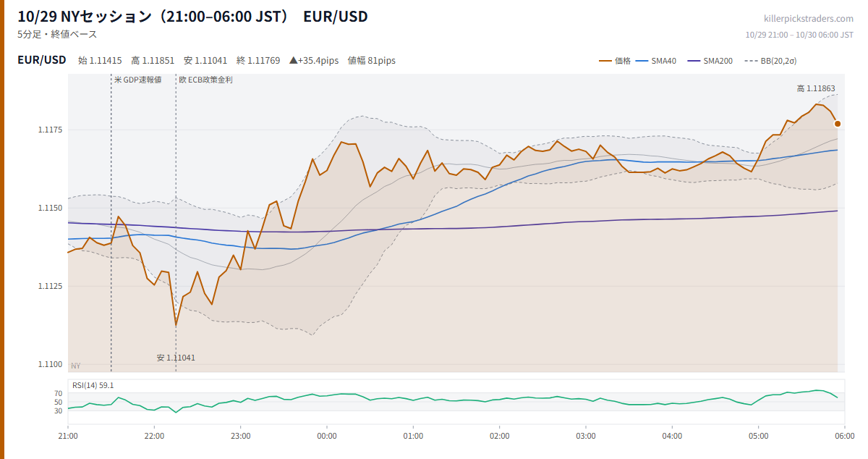This screenshot has width=868, height=459.
Task: Click the date range '10/29 21:00 – 10/30 06:00 JST'
Action: [x=799, y=35]
